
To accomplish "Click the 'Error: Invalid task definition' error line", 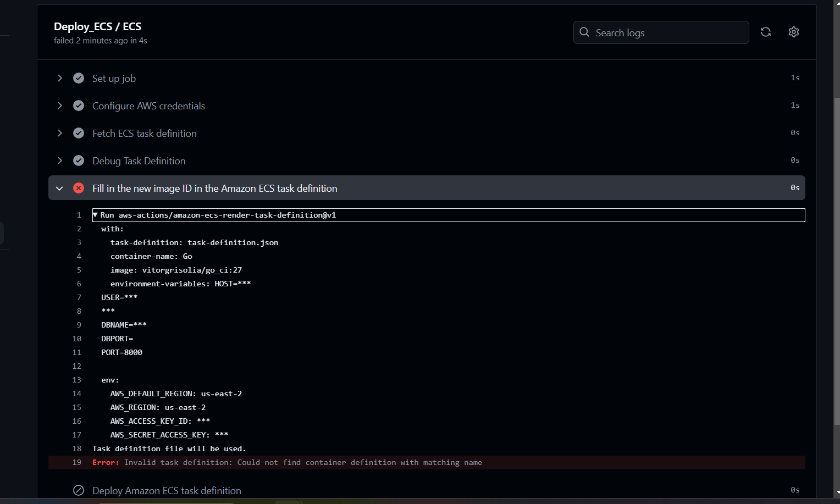I will [x=287, y=462].
